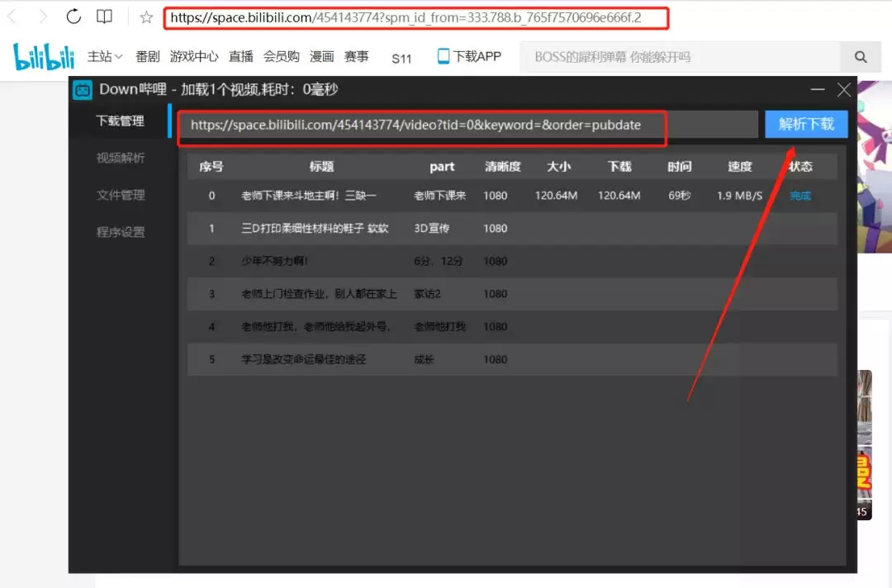
Task: Click the 完成 status link
Action: tap(800, 196)
